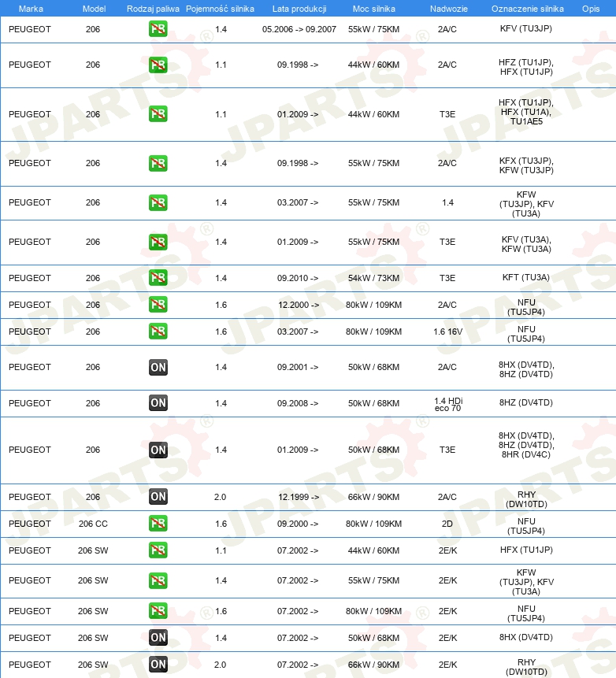
Task: Click the diesel ON icon in the 206 RHY 12.1999 row
Action: click(158, 497)
